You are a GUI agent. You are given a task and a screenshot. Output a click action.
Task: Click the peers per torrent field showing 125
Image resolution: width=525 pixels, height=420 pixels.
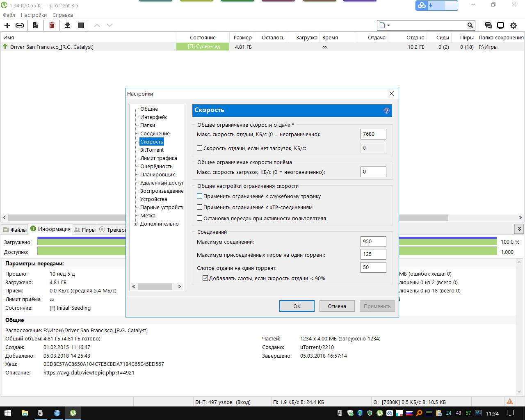373,254
